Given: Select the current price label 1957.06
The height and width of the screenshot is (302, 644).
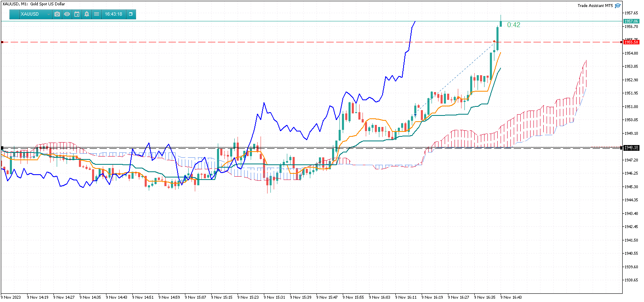Looking at the screenshot, I should (x=631, y=21).
